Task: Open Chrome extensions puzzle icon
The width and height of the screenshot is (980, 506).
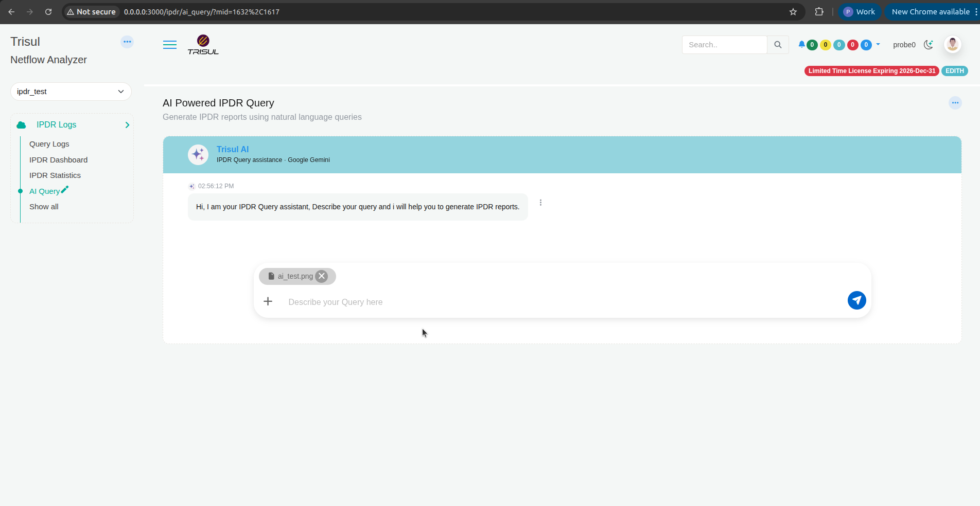Action: (819, 12)
